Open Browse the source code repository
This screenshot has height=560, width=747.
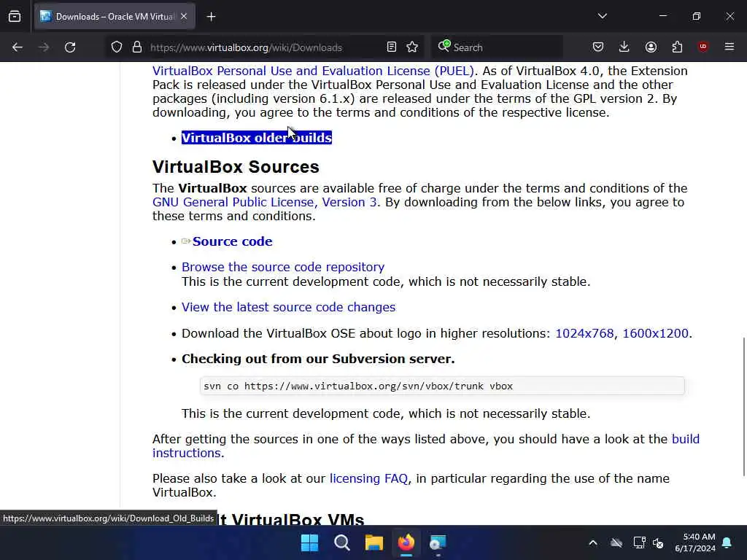pos(283,267)
